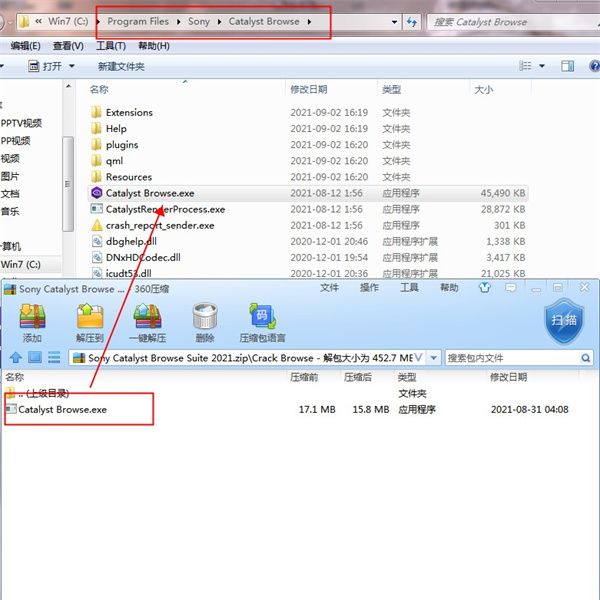
Task: Click the search magnifier in the archive search box
Action: coord(585,358)
